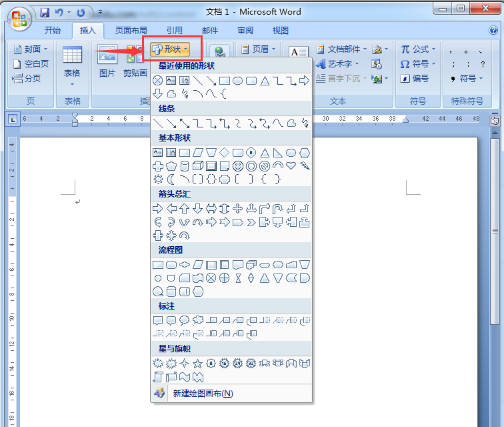Viewport: 504px width, 427px height.
Task: Open the 封面 cover page dropdown
Action: tap(31, 49)
